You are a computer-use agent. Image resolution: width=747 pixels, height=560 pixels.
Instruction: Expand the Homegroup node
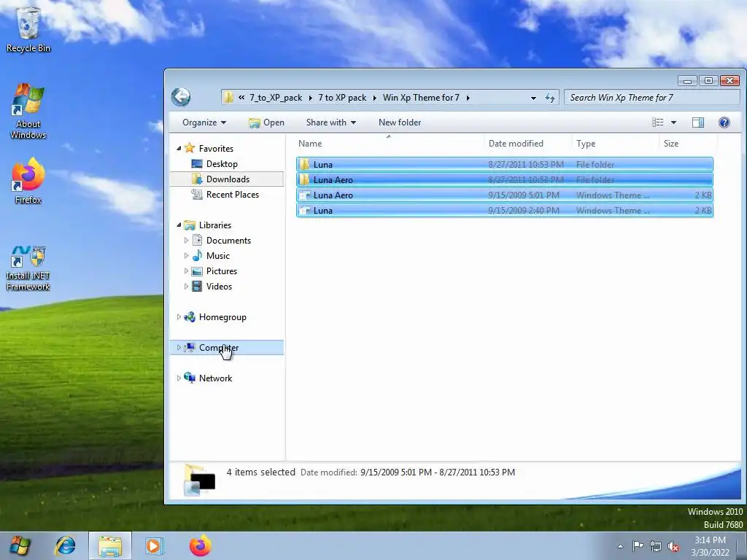tap(179, 316)
